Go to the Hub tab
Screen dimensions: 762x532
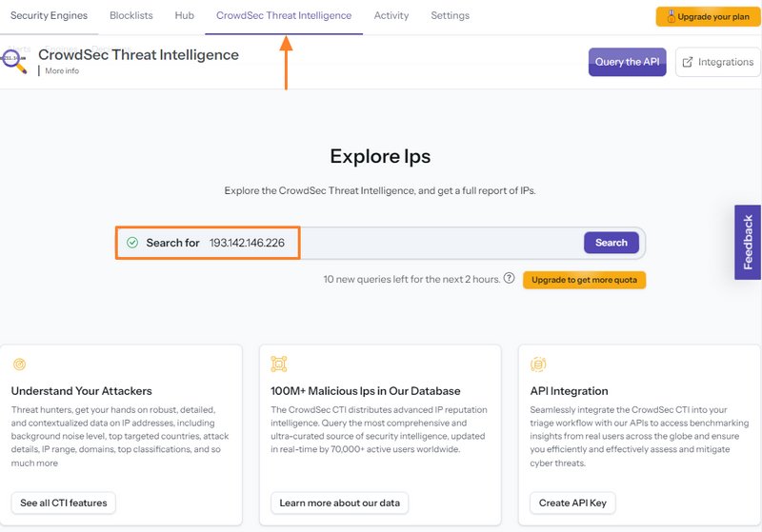click(x=185, y=15)
